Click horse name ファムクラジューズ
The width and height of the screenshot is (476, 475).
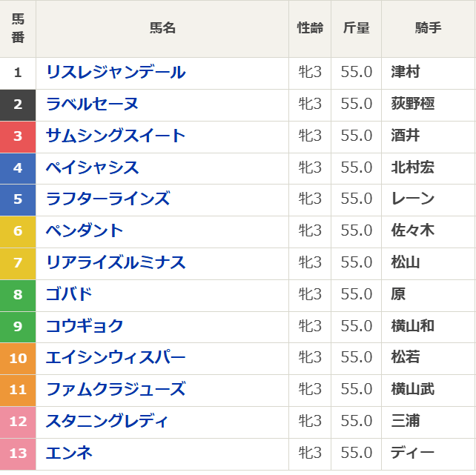click(x=116, y=389)
